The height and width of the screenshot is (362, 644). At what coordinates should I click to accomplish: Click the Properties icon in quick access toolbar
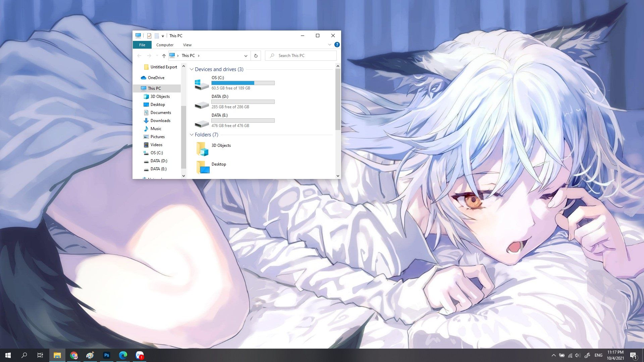(x=149, y=36)
